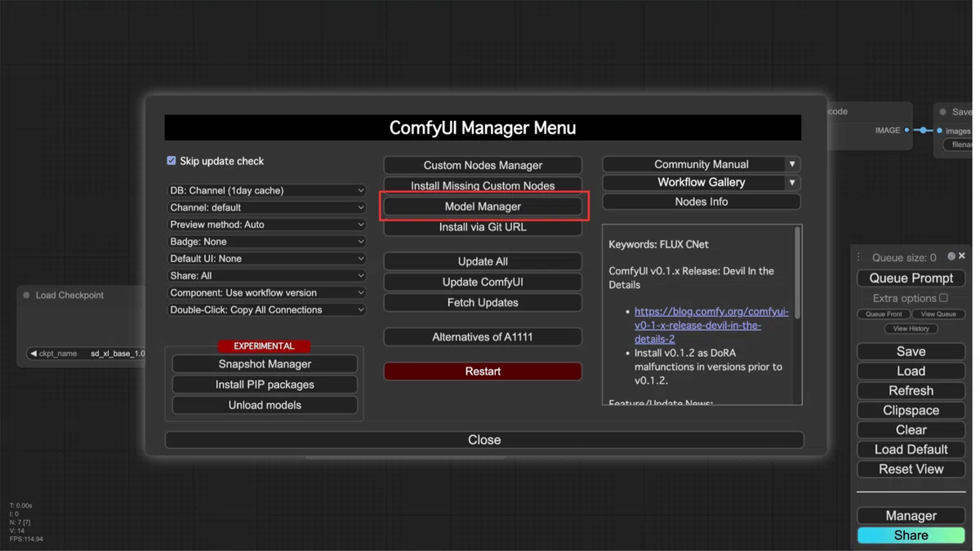This screenshot has width=980, height=551.
Task: Open Double-Click: Copy All Connections dropdown
Action: click(266, 309)
